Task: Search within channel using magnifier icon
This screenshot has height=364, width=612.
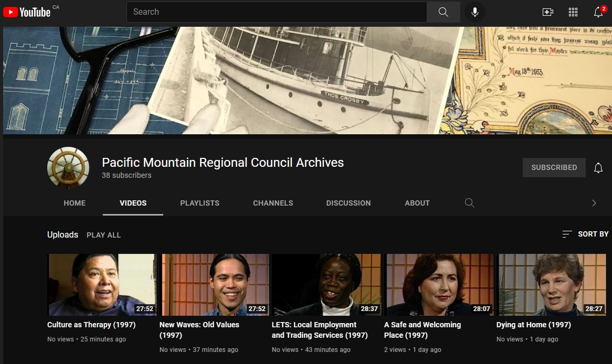Action: tap(470, 203)
